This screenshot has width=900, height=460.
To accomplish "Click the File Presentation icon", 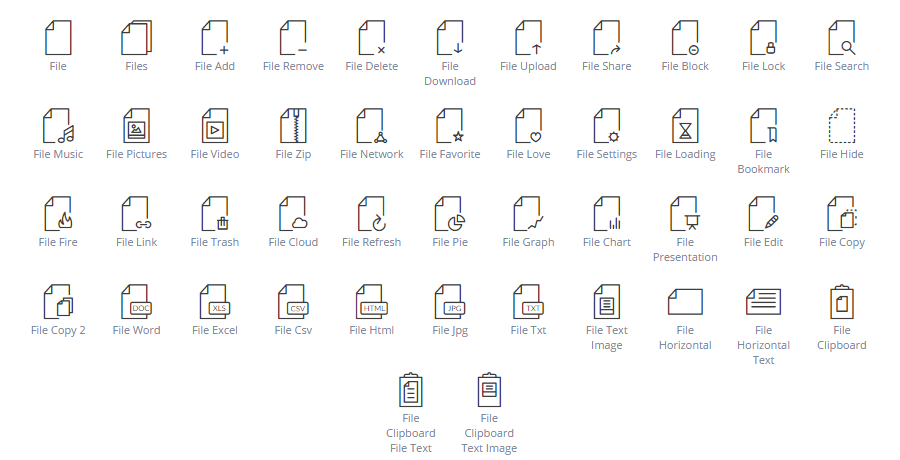I will point(685,214).
